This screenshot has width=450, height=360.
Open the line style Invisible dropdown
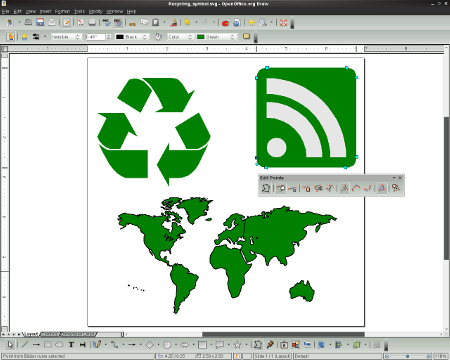coord(66,37)
